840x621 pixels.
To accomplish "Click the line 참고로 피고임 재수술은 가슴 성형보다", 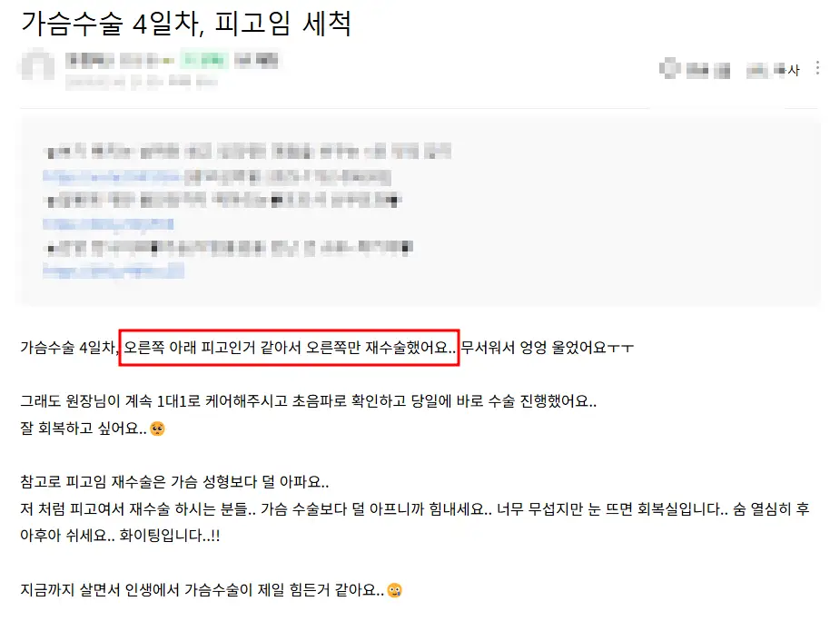I will 174,482.
